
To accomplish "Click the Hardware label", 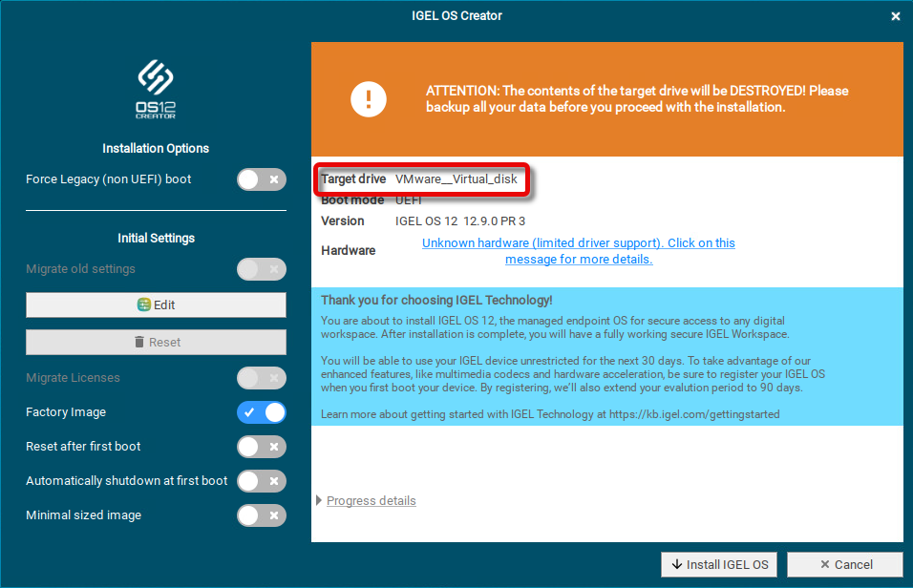I will tap(349, 250).
